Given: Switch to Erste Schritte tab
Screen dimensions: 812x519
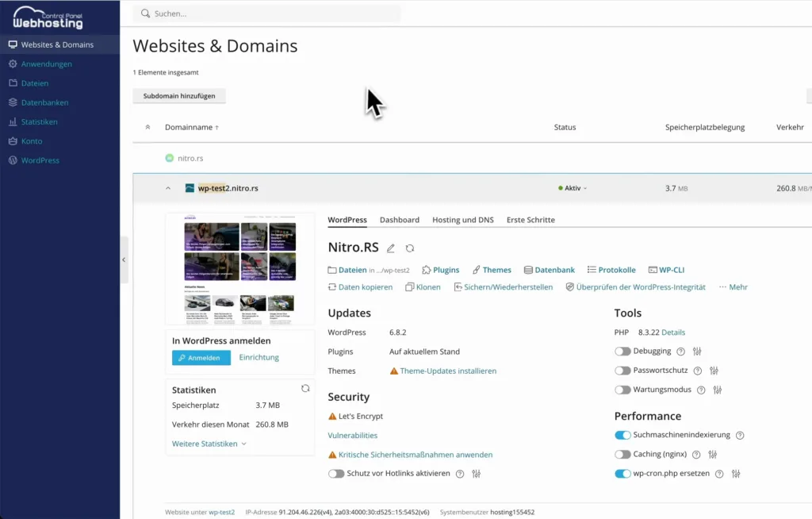Looking at the screenshot, I should [x=530, y=220].
